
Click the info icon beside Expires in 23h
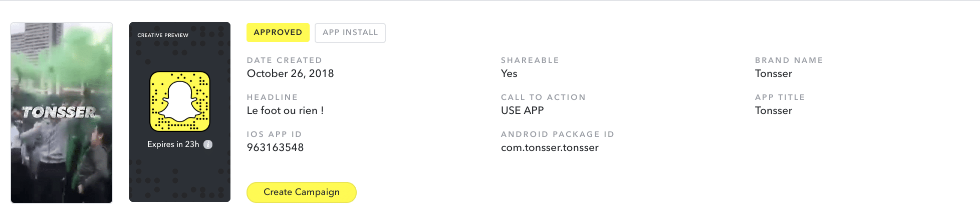[208, 144]
